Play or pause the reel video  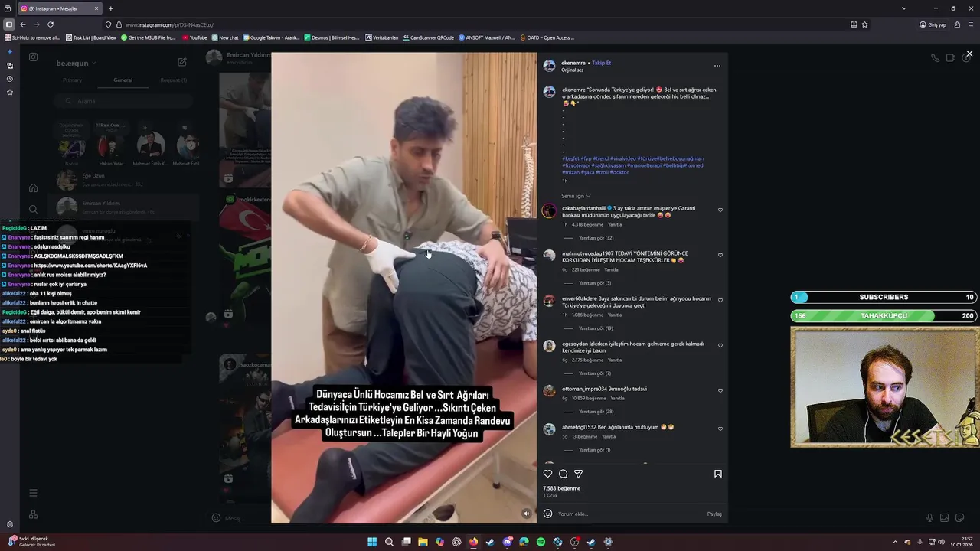404,288
